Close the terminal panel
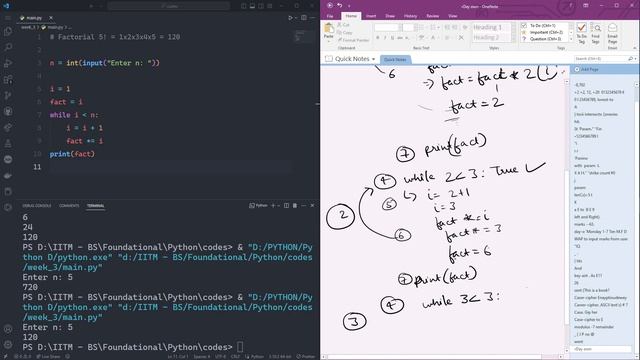640x360 pixels. (312, 206)
